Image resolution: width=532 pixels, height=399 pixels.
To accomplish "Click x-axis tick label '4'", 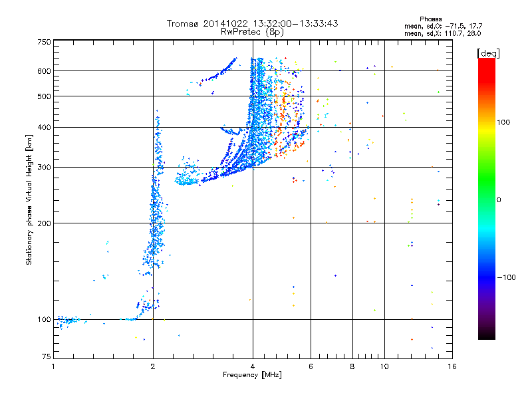I will tap(253, 366).
